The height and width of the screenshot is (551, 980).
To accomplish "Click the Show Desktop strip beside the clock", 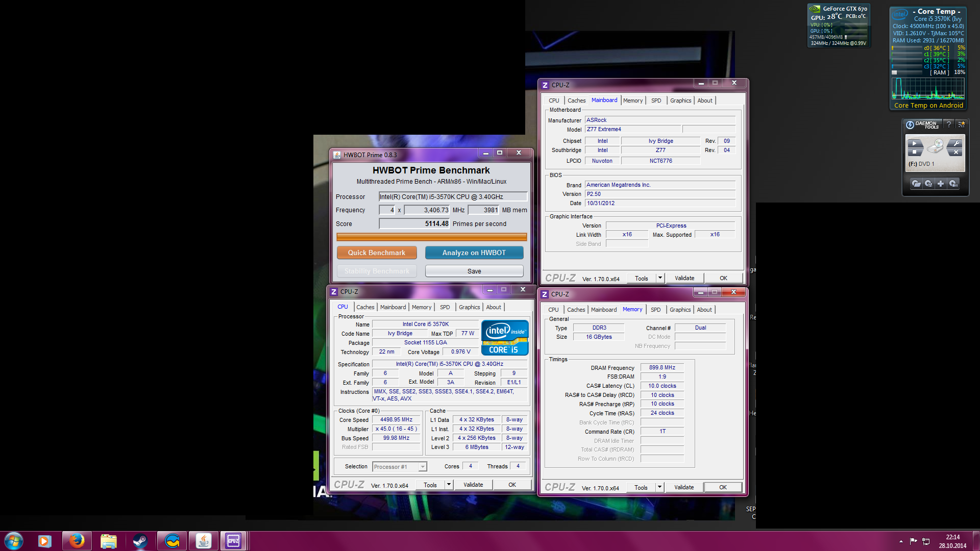I will point(976,541).
